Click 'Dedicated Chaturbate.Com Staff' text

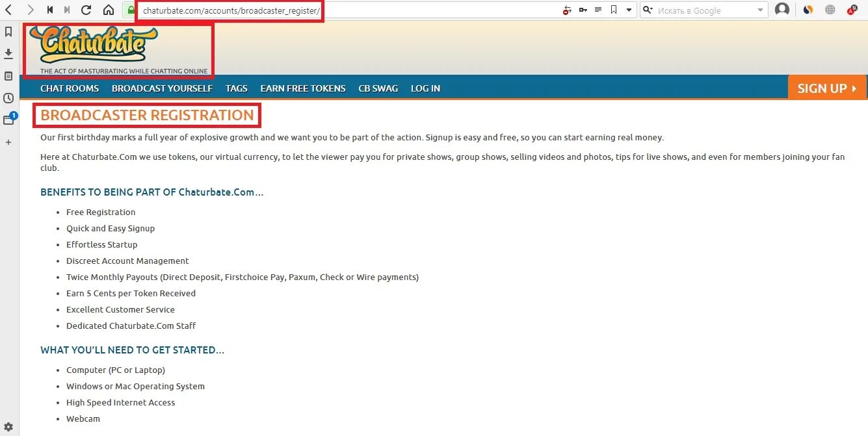click(x=131, y=326)
